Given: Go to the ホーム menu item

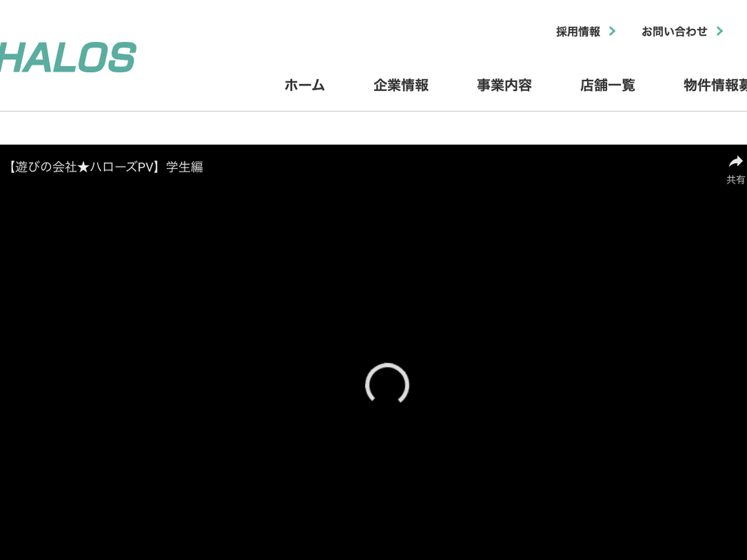Looking at the screenshot, I should (x=304, y=85).
